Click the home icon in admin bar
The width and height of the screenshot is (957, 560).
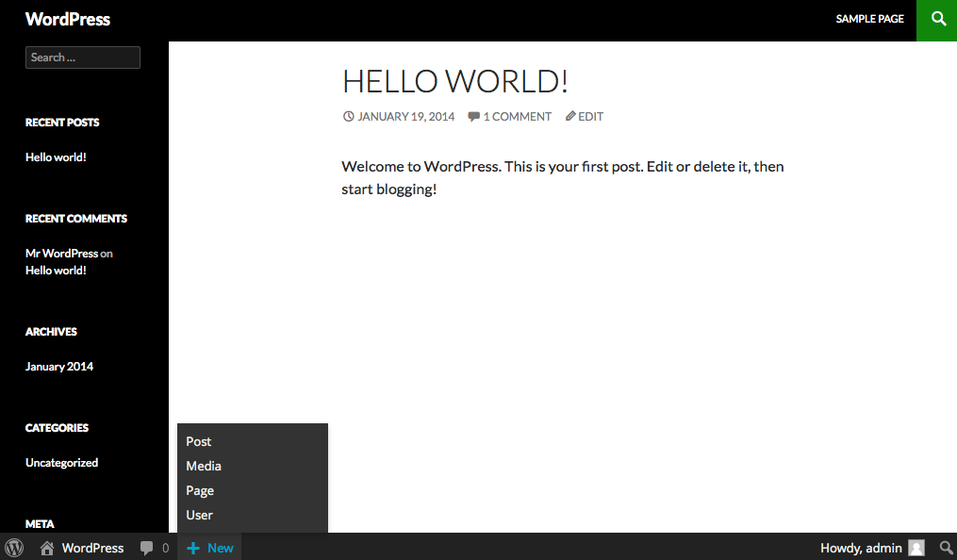pos(47,548)
